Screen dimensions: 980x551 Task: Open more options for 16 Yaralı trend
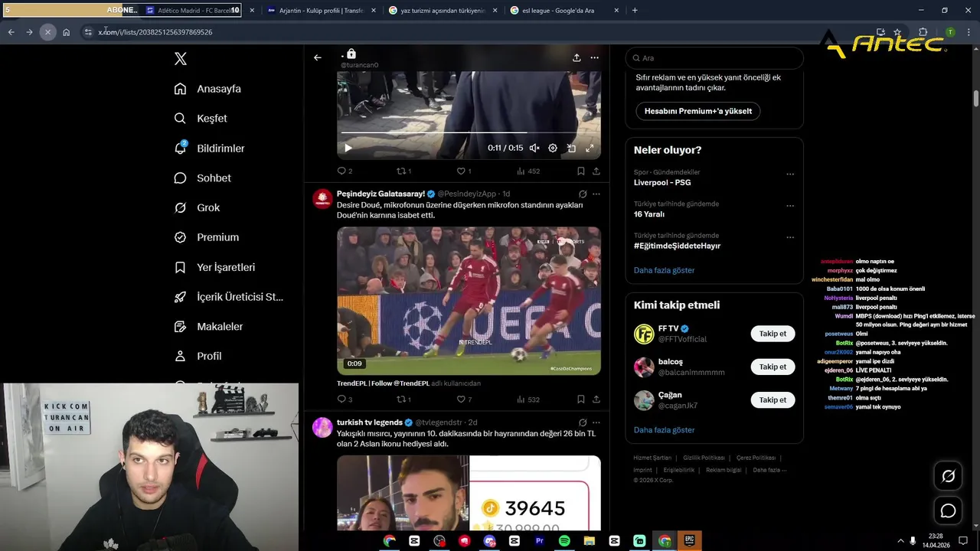point(790,206)
